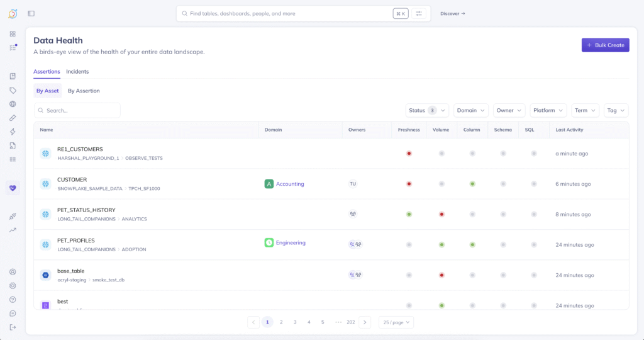Image resolution: width=644 pixels, height=340 pixels.
Task: Open the Platform filter dropdown
Action: [548, 110]
